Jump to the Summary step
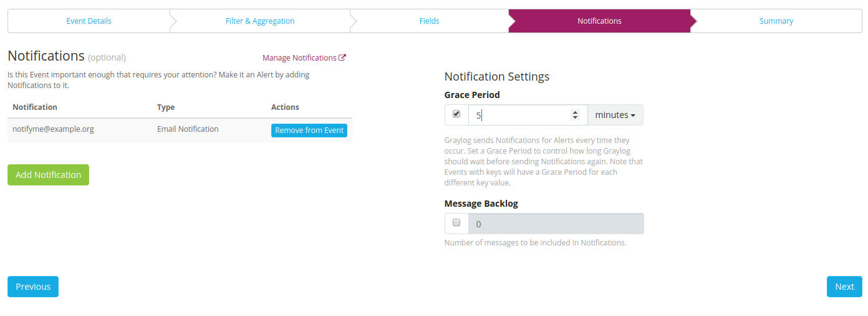 [776, 21]
